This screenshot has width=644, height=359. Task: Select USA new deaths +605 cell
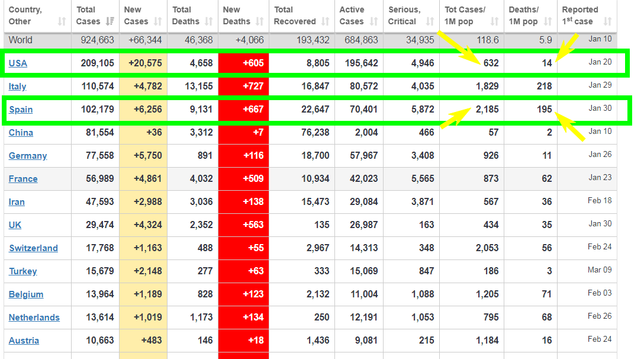[x=243, y=63]
